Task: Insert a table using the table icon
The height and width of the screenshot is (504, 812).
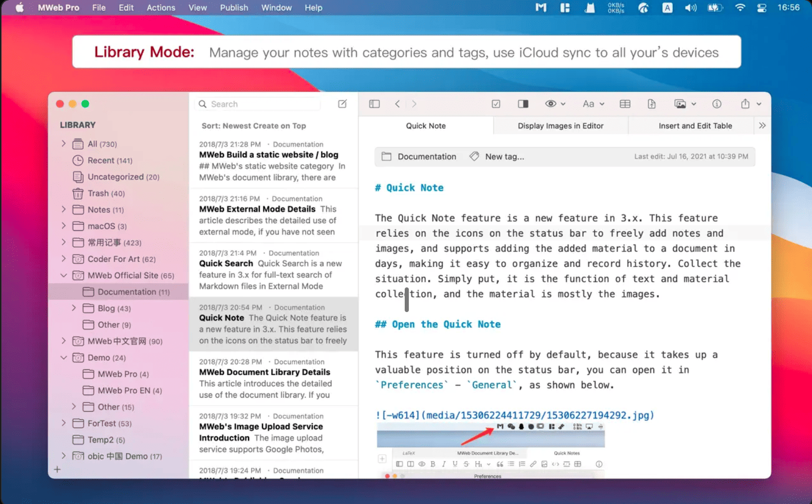Action: tap(625, 104)
